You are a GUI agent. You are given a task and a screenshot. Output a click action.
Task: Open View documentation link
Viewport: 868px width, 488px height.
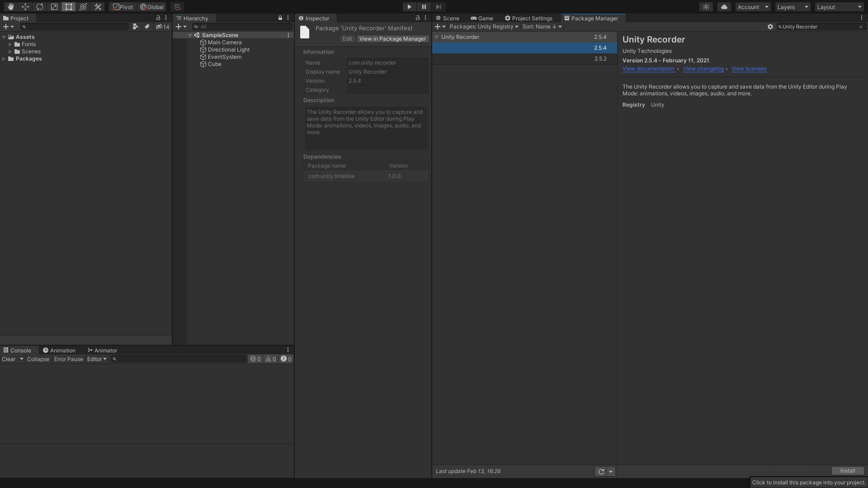[648, 69]
